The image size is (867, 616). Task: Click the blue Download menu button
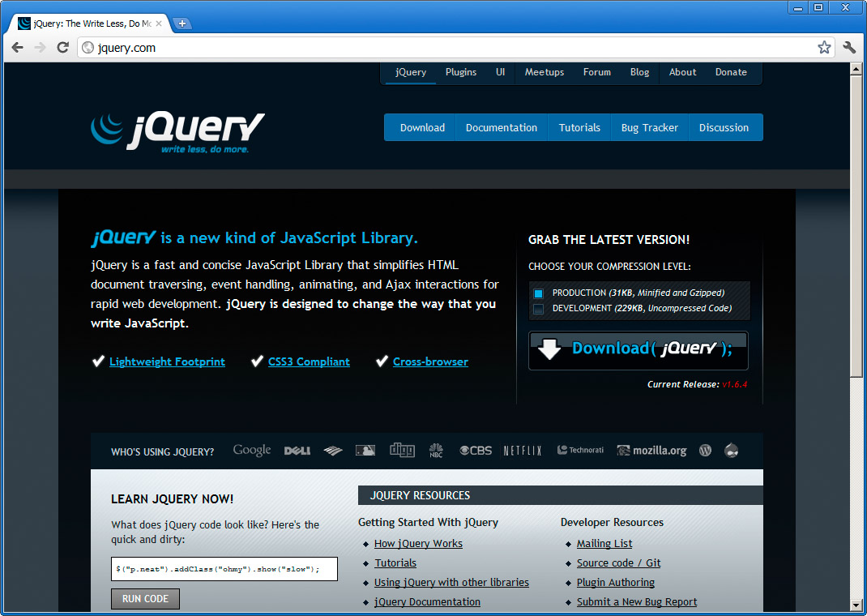(x=422, y=128)
